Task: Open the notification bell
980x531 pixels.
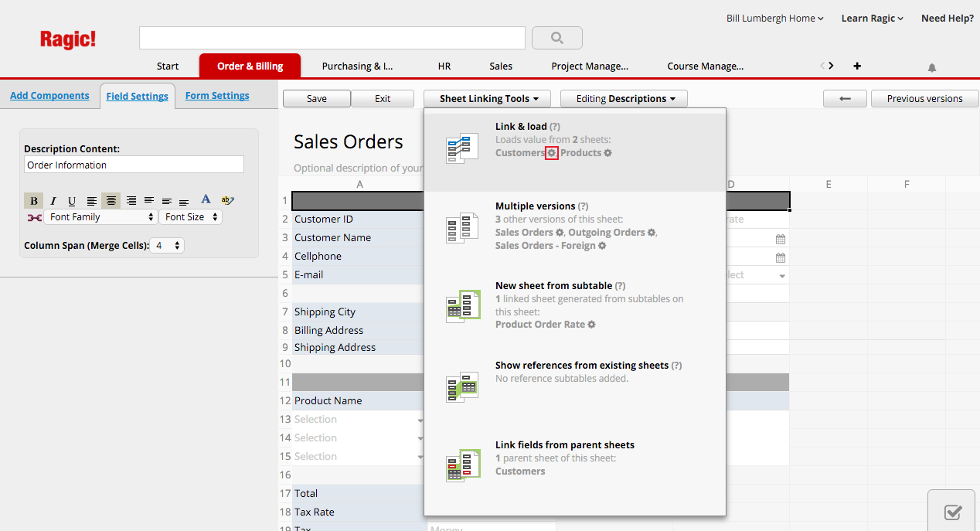Action: 932,68
